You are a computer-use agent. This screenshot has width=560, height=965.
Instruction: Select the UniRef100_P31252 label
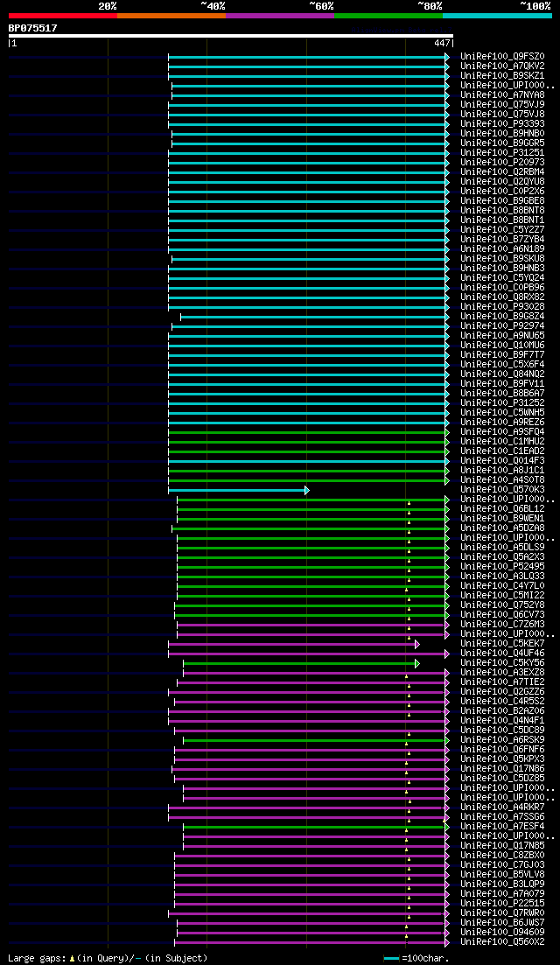[x=502, y=402]
